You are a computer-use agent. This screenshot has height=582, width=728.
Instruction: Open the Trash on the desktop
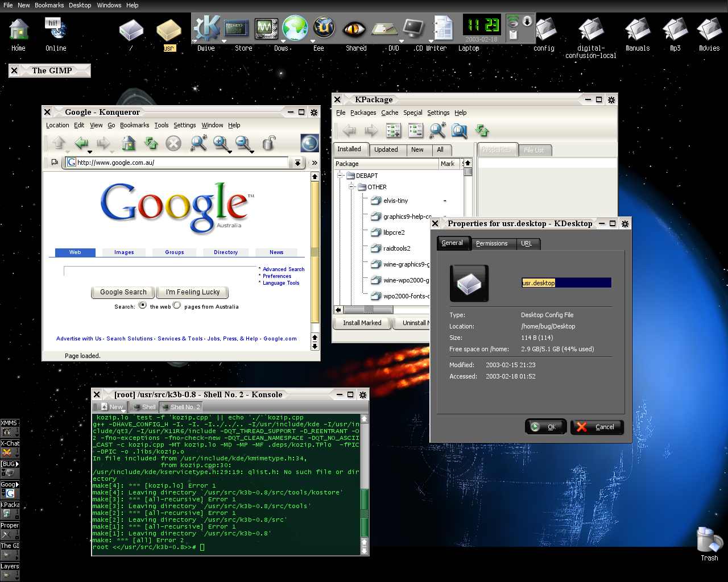click(x=709, y=544)
